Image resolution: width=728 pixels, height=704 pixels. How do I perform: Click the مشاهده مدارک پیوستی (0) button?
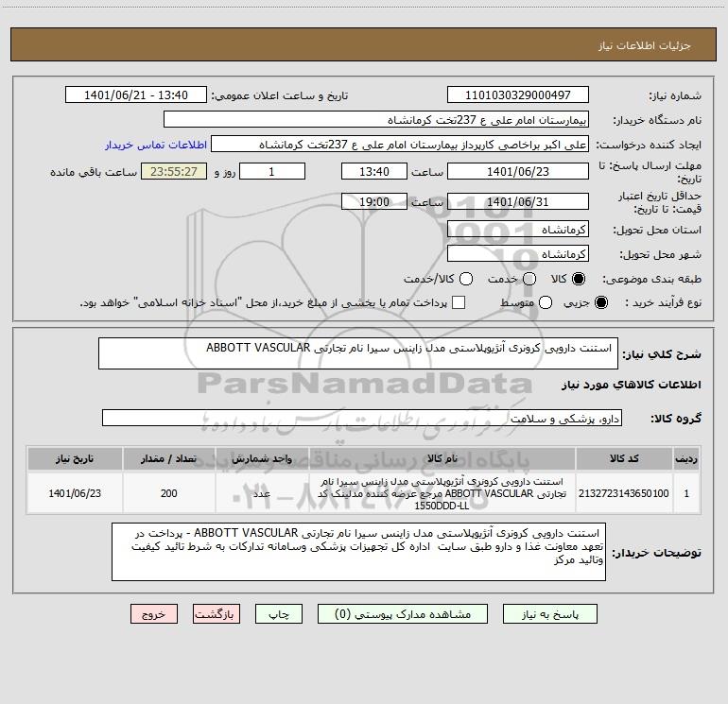403,614
